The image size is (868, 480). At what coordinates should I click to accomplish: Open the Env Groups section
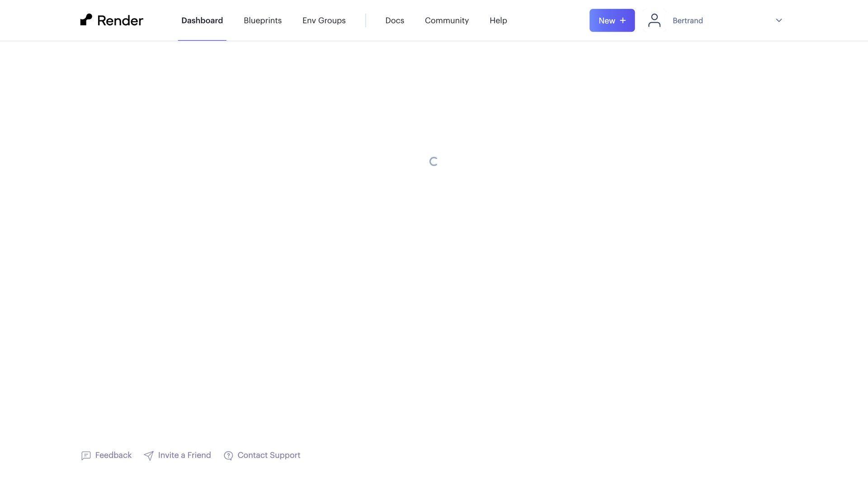pos(324,20)
